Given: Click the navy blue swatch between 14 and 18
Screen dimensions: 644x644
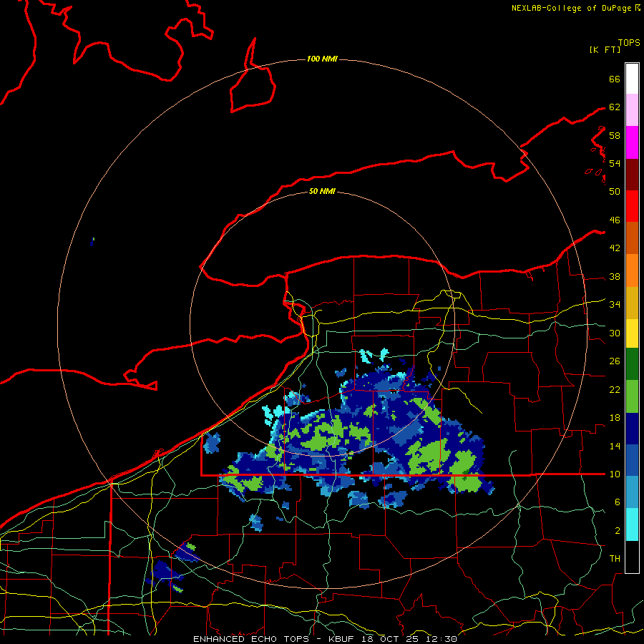Looking at the screenshot, I should tap(632, 429).
